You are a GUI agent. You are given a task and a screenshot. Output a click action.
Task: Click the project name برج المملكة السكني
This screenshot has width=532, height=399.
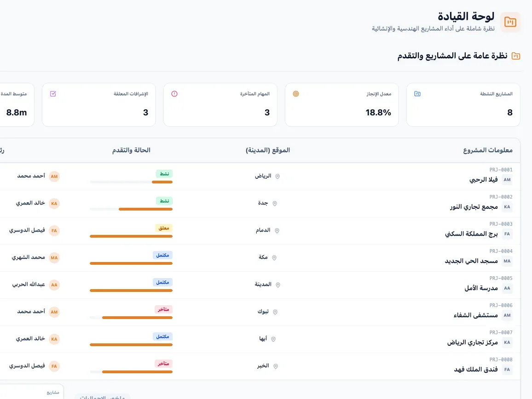click(x=471, y=234)
